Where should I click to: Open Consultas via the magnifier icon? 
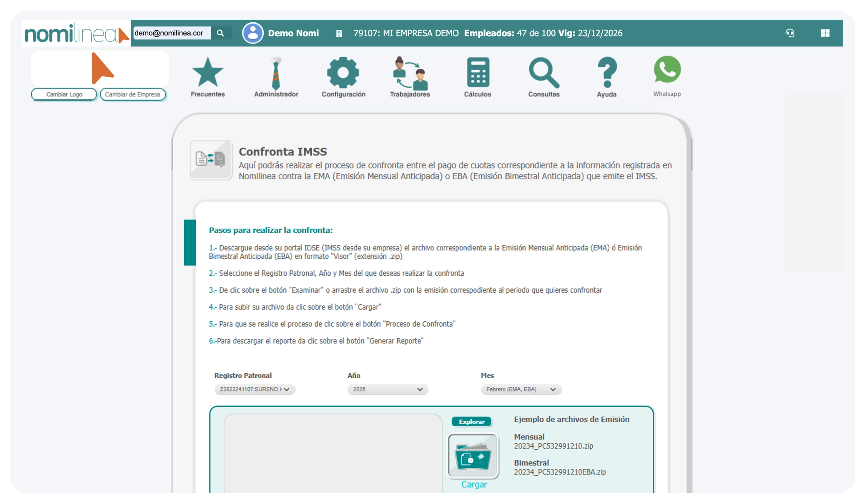click(544, 73)
